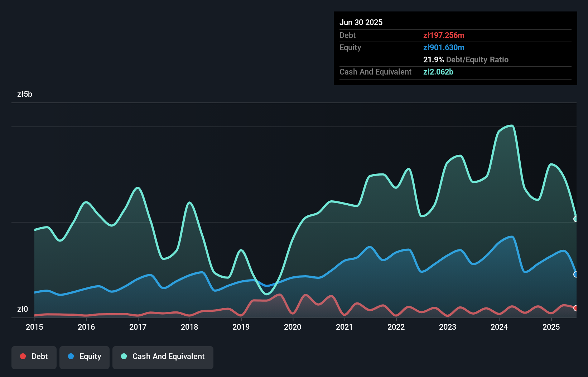This screenshot has width=588, height=377.
Task: Click the 21.9% Debt/Equity Ratio text
Action: pos(466,59)
